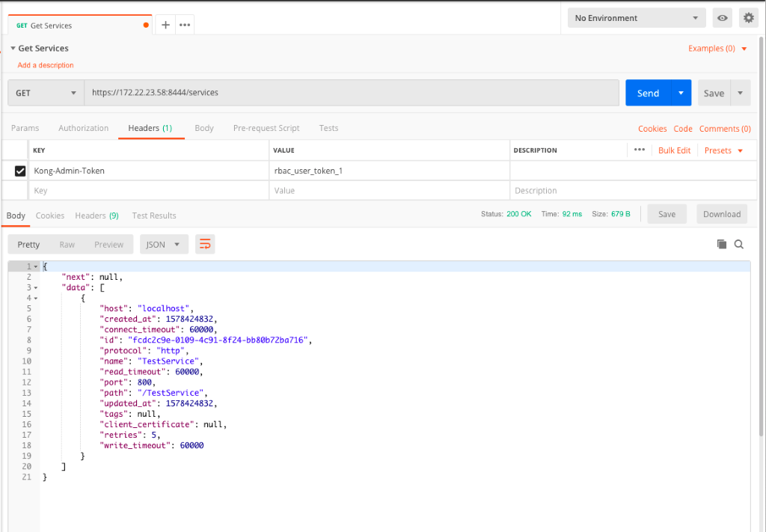The height and width of the screenshot is (532, 766).
Task: Open tab options ellipsis menu
Action: tap(185, 25)
